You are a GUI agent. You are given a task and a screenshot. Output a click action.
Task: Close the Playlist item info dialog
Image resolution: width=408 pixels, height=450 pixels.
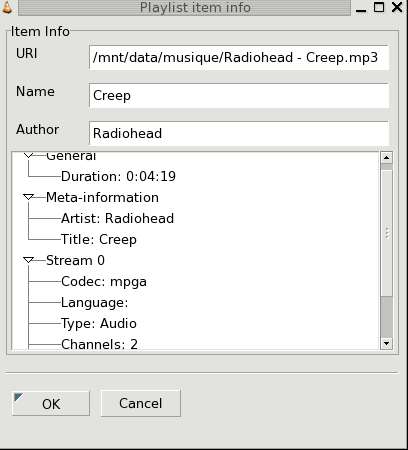(397, 7)
